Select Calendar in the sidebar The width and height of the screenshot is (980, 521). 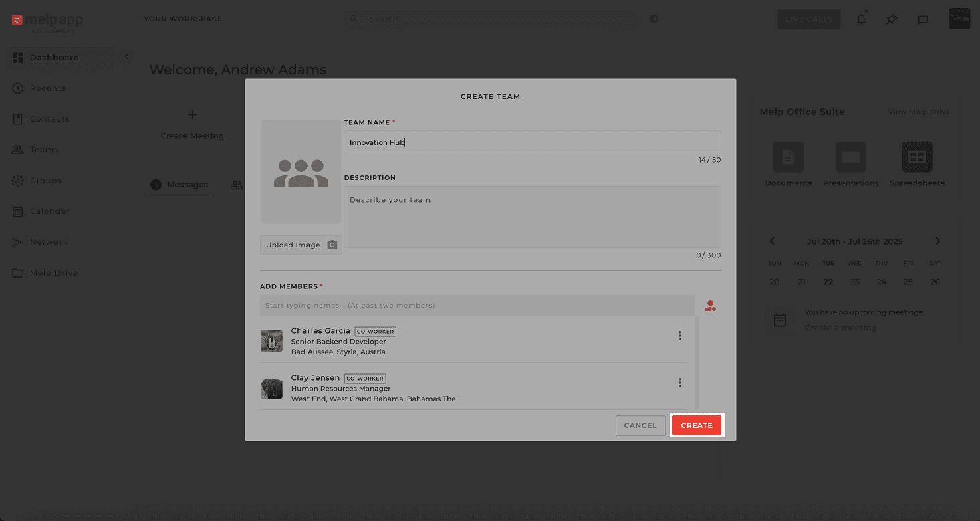[x=48, y=211]
